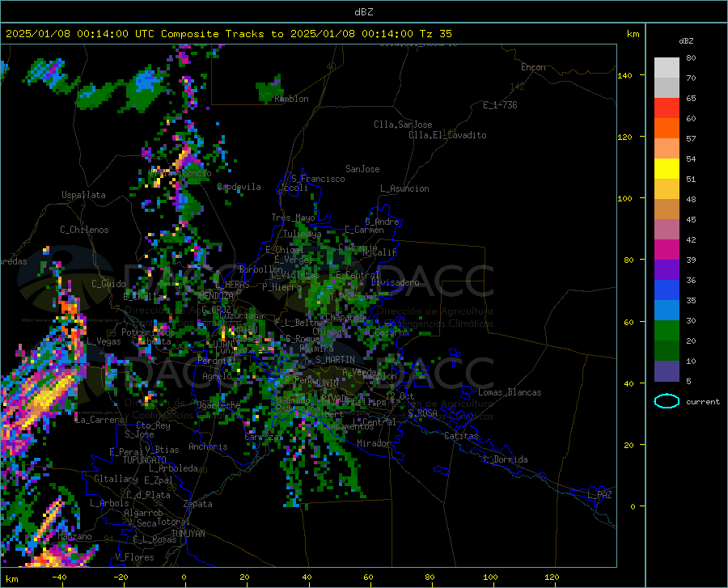Image resolution: width=728 pixels, height=588 pixels.
Task: Click the L_Dorvida map label
Action: click(x=505, y=459)
